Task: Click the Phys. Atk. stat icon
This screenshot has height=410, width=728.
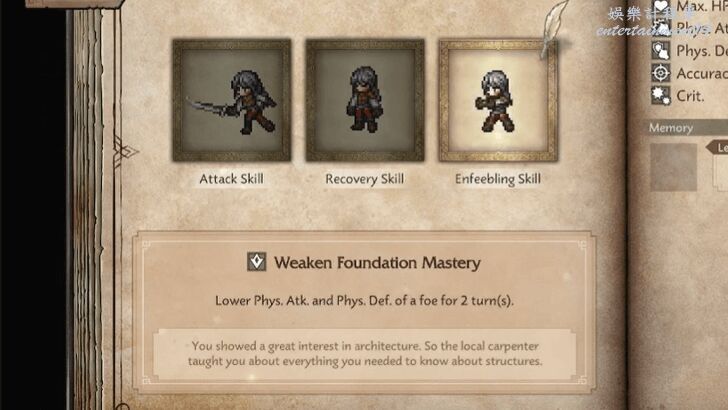Action: [x=661, y=28]
